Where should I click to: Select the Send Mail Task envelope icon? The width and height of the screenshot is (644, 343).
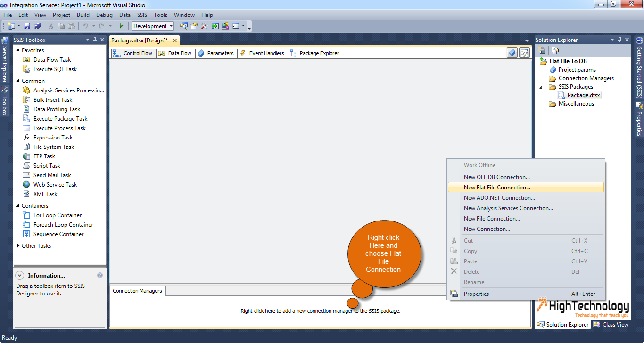tap(26, 175)
